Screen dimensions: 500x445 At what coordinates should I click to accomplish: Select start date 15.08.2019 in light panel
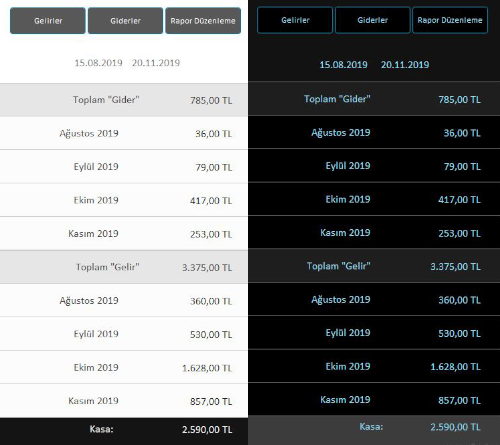98,63
